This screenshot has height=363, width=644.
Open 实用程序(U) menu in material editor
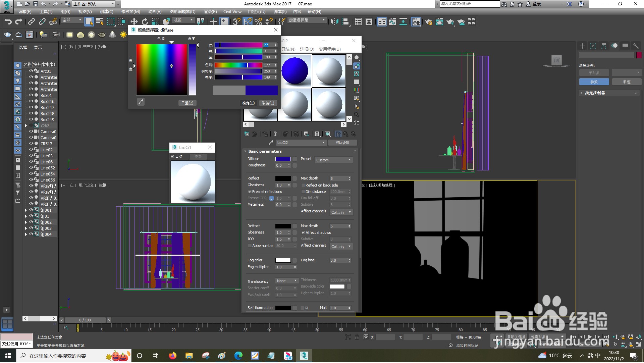[x=330, y=49]
